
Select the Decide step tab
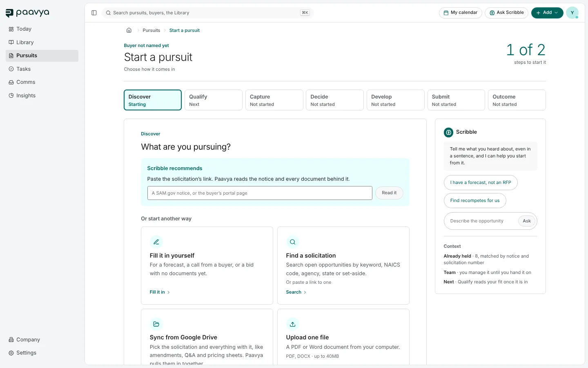pyautogui.click(x=335, y=100)
